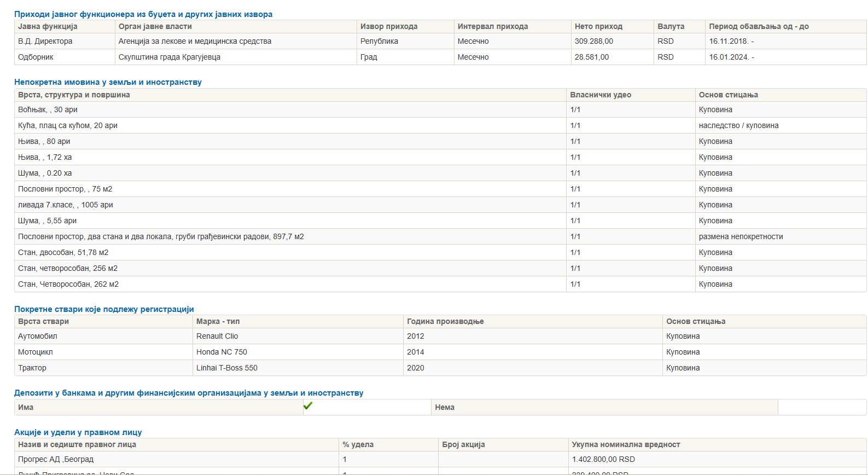Select the Скупштина града Крагујевца cell

170,57
